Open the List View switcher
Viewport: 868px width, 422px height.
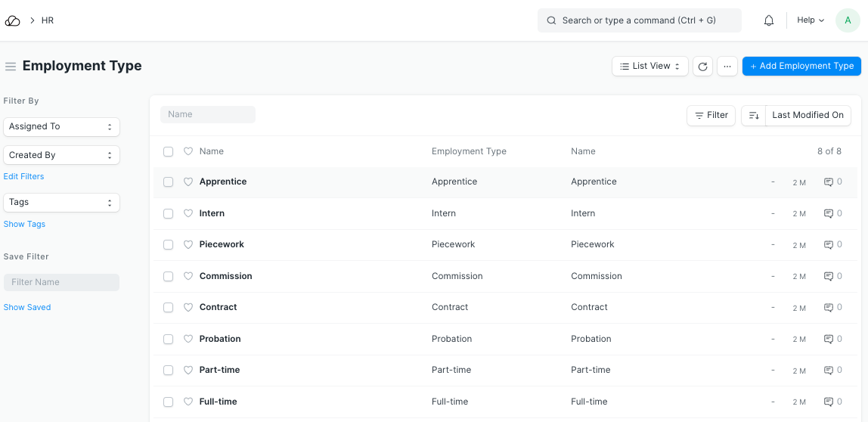(x=649, y=67)
